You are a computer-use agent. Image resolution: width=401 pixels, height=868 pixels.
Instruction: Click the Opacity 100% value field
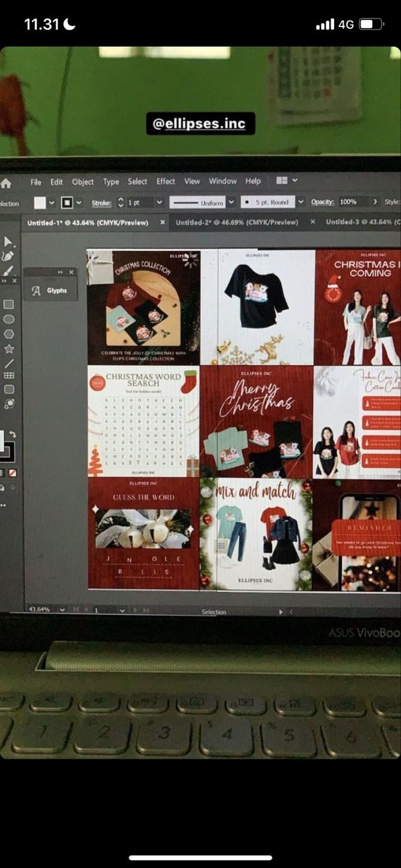(x=352, y=202)
